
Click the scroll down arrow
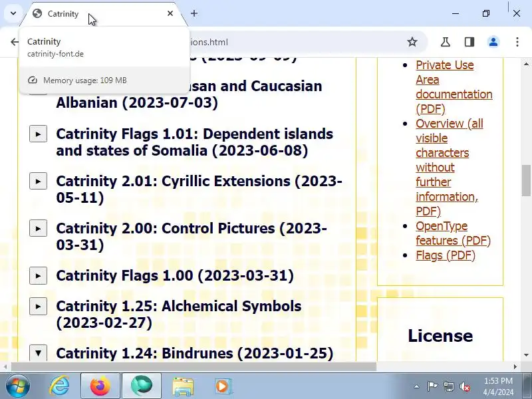(x=526, y=355)
